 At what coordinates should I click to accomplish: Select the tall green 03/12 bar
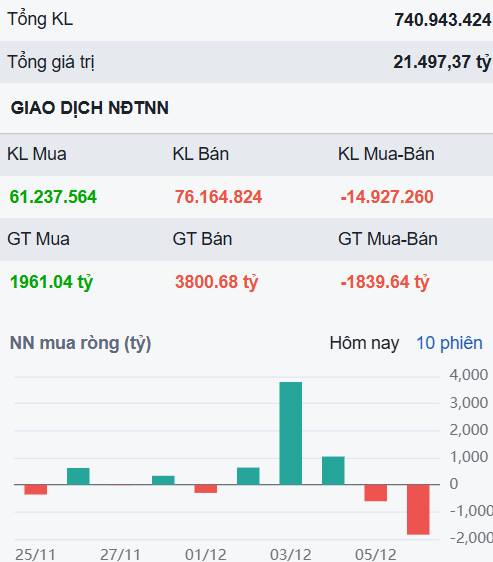291,433
